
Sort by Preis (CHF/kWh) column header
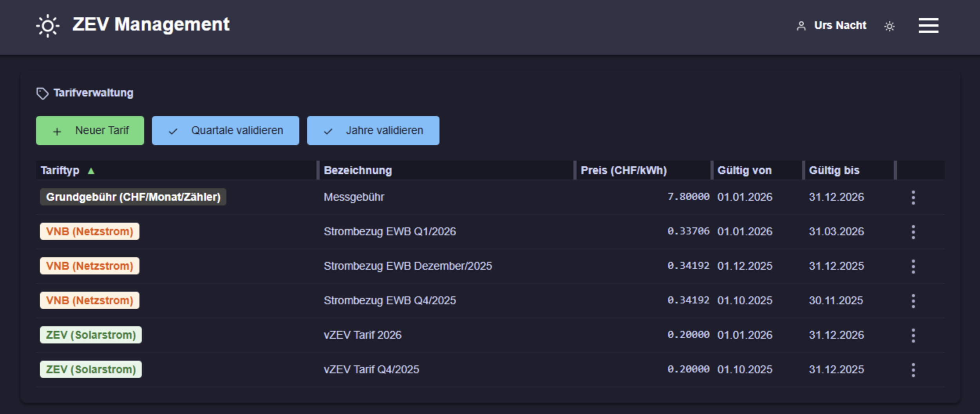(624, 171)
